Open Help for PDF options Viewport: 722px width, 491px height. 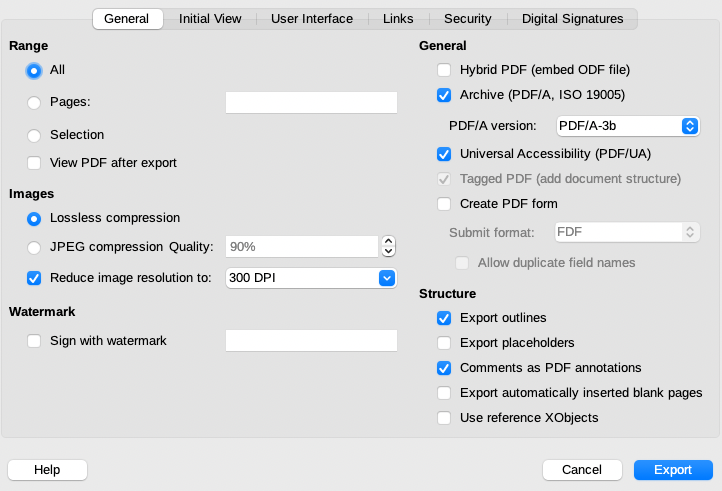click(x=47, y=470)
